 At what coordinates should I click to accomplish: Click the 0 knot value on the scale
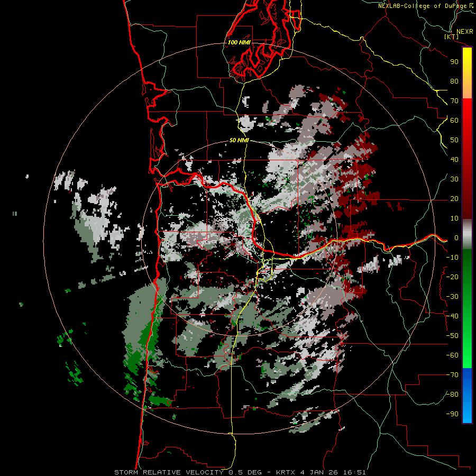tap(456, 238)
